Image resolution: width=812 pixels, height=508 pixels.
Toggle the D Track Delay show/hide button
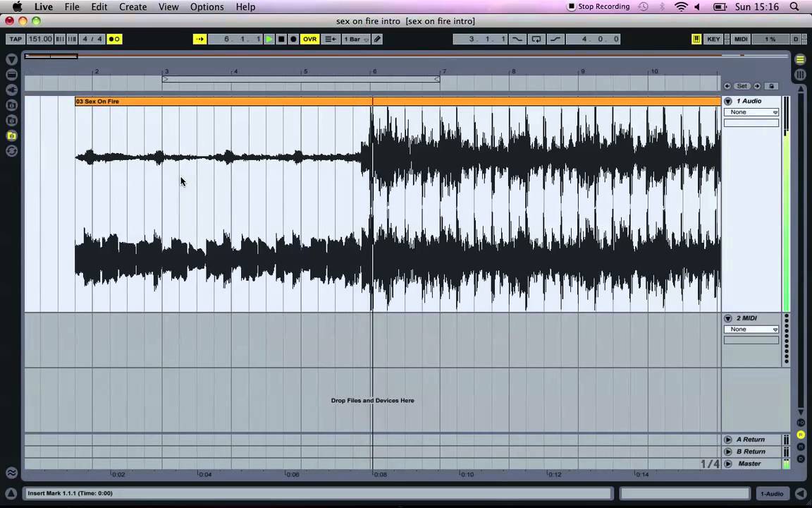[x=801, y=459]
